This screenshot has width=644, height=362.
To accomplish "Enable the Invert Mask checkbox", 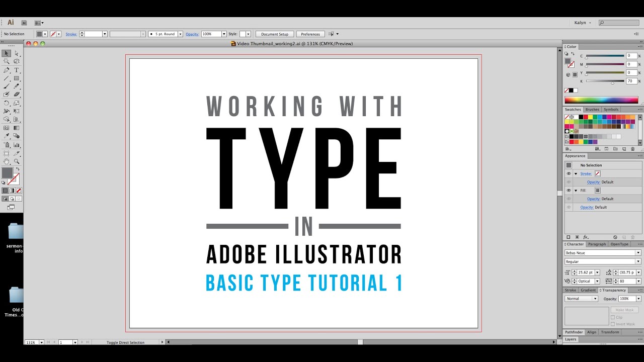I will [613, 324].
